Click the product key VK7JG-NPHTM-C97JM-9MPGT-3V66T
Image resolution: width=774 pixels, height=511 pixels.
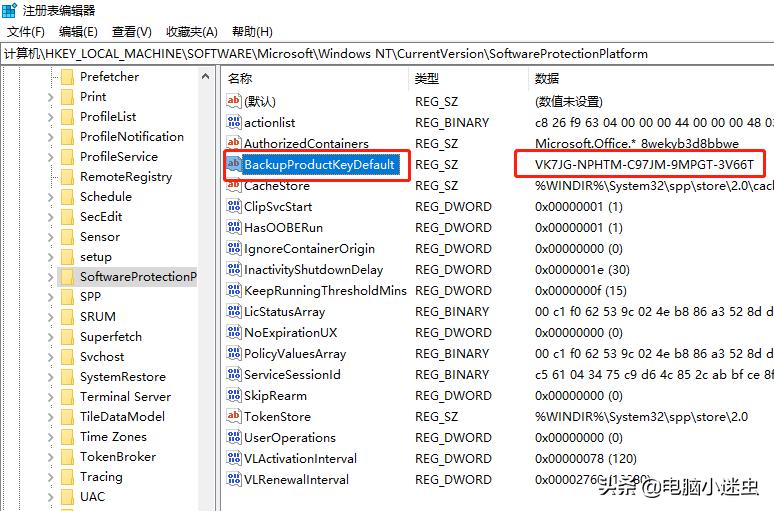pos(644,164)
